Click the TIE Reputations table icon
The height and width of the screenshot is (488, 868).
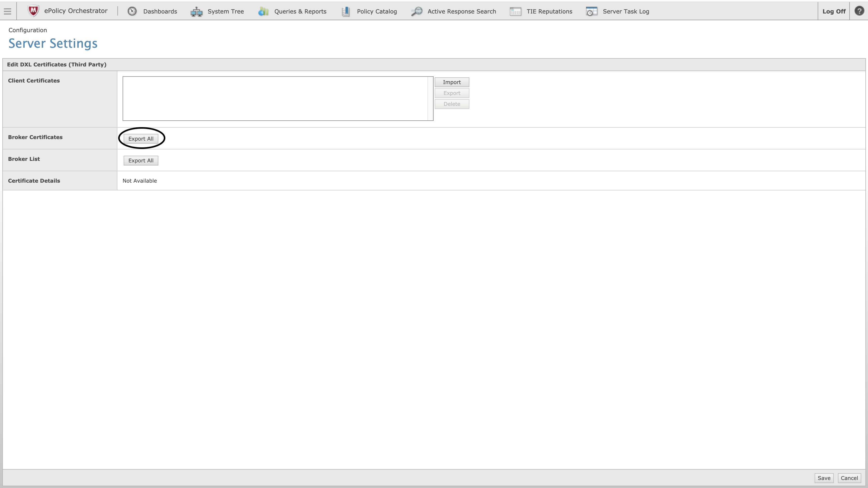click(x=515, y=11)
